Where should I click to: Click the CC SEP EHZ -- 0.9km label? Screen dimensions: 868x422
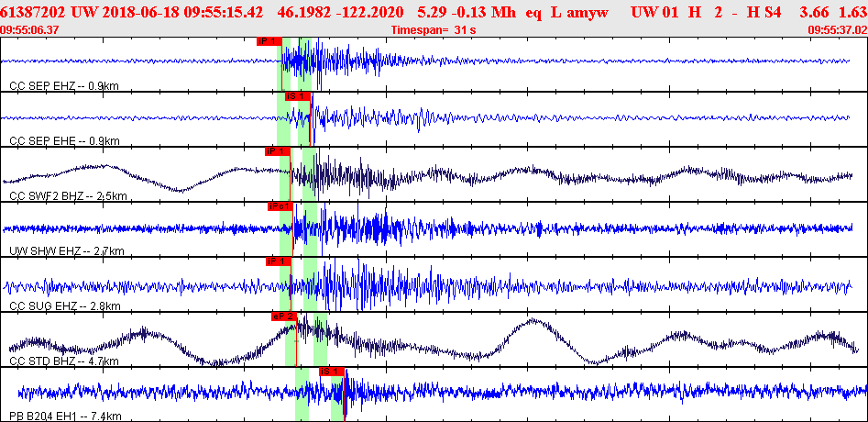[64, 86]
